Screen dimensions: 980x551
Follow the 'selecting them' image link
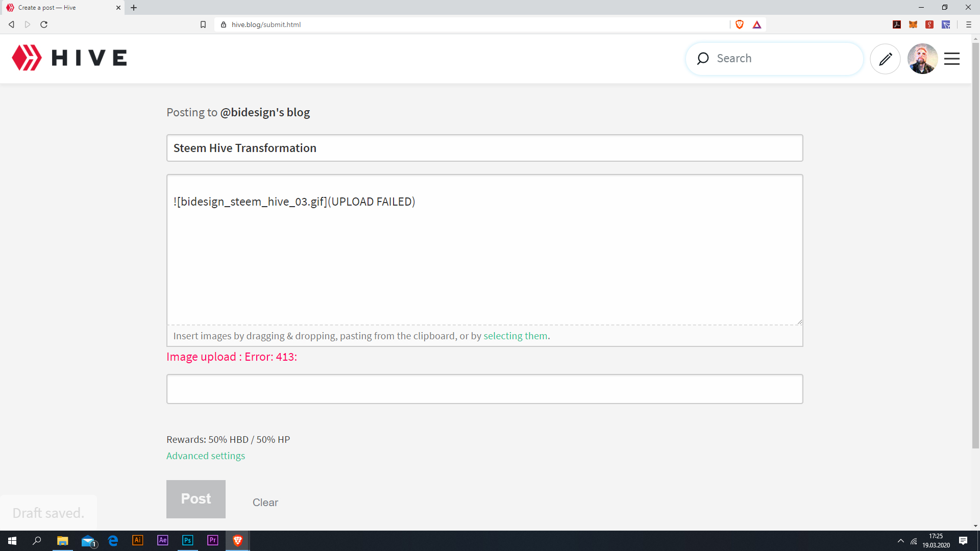tap(516, 336)
